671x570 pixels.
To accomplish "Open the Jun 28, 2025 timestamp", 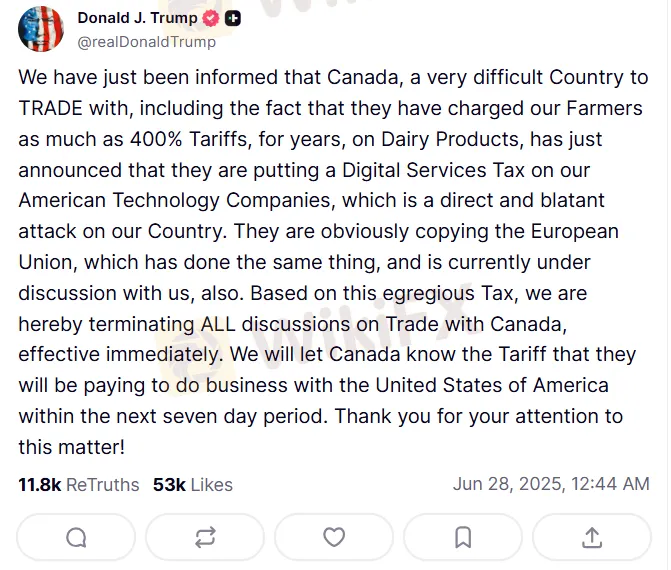I will 551,484.
